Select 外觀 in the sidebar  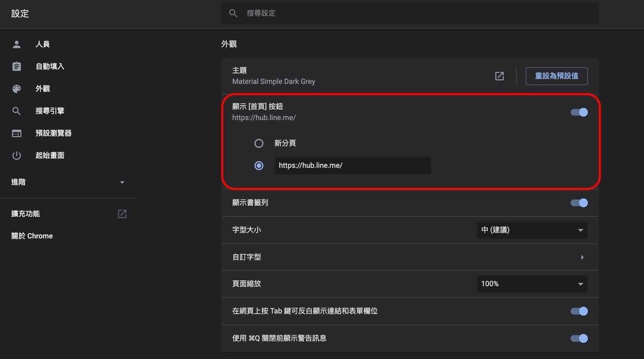click(42, 89)
